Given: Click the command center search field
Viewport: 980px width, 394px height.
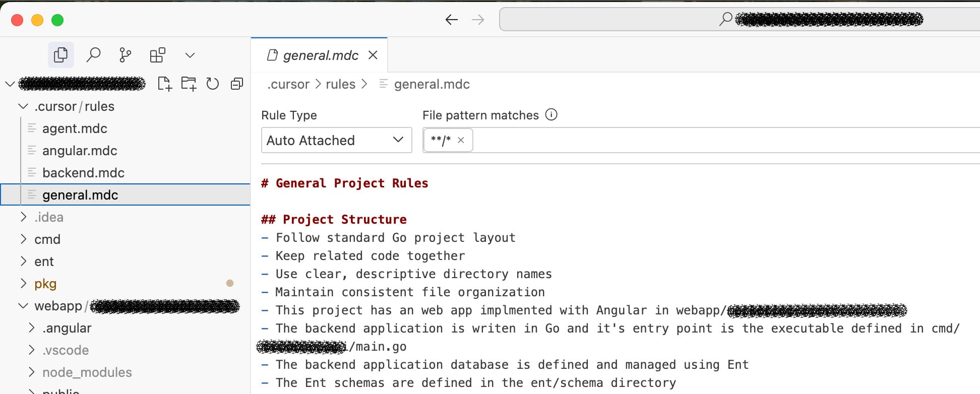Looking at the screenshot, I should point(740,19).
